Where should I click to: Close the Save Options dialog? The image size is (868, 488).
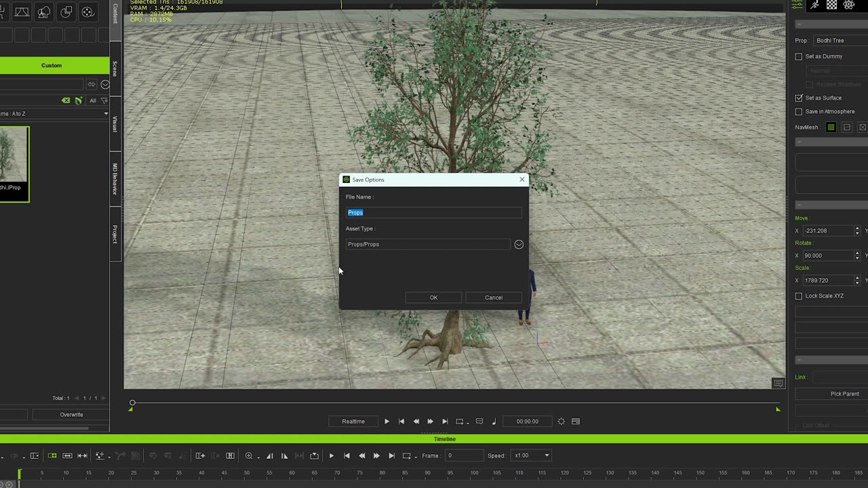[522, 180]
